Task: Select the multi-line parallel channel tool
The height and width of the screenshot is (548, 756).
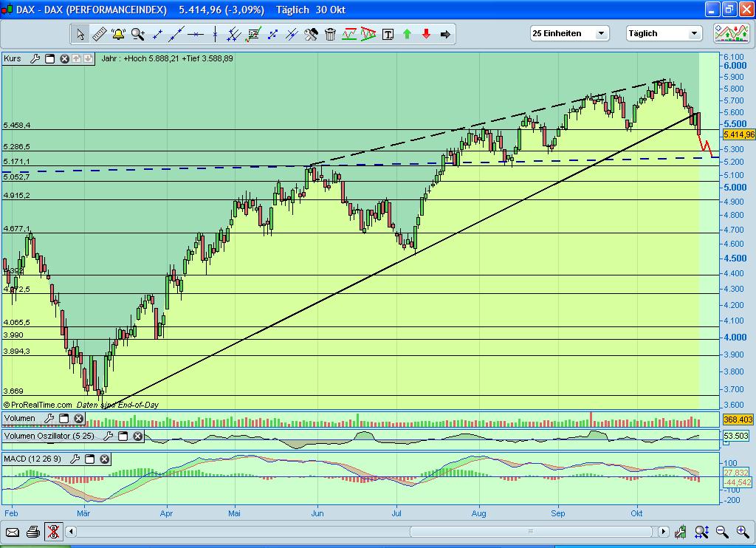Action: coord(234,34)
